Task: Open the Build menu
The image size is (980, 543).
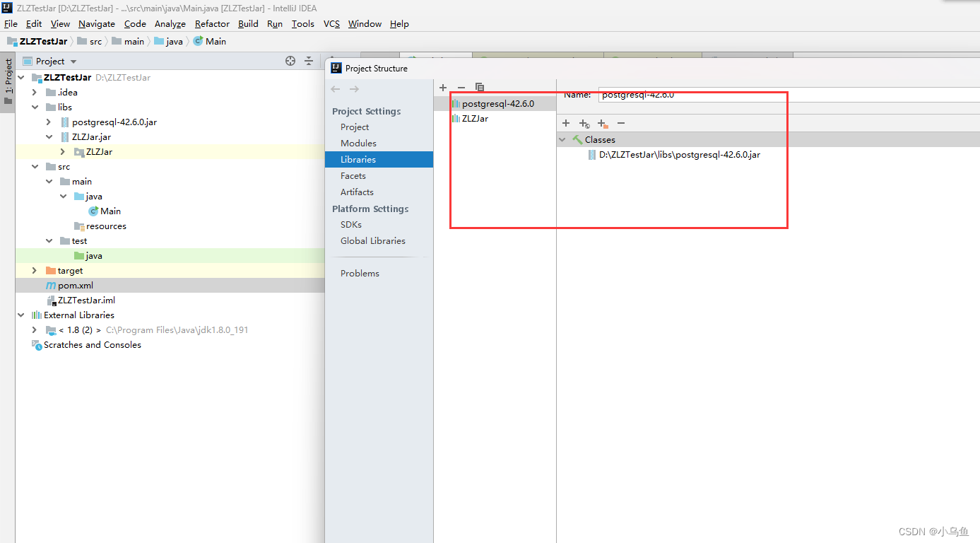Action: [248, 23]
